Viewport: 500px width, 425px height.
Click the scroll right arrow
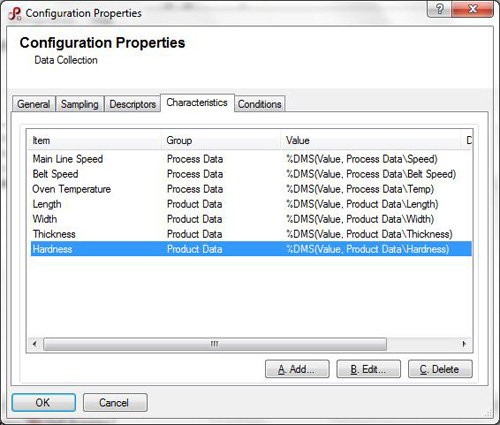[465, 344]
